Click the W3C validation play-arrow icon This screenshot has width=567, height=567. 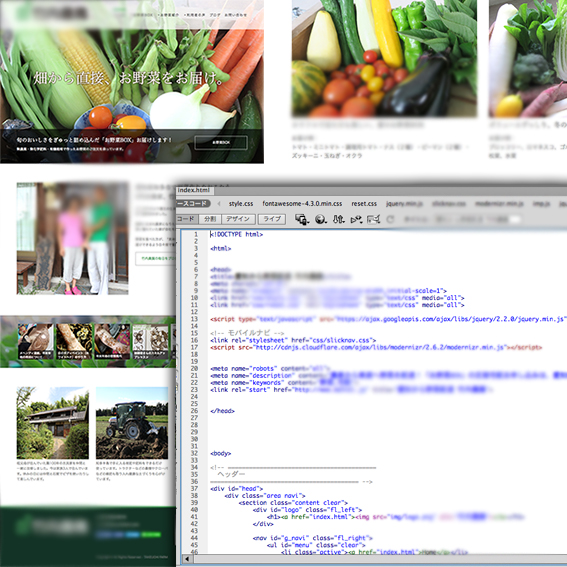(x=356, y=219)
